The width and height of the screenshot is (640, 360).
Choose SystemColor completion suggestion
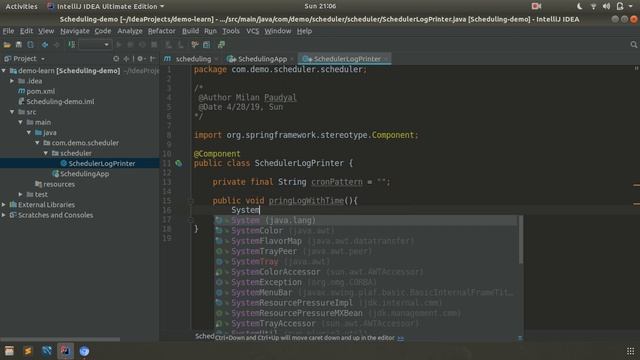tap(366, 231)
